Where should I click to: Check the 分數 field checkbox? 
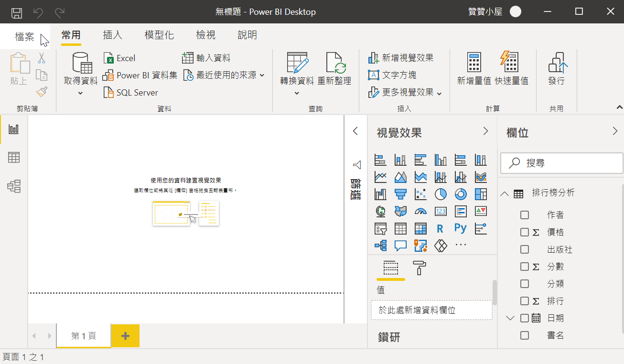(525, 267)
